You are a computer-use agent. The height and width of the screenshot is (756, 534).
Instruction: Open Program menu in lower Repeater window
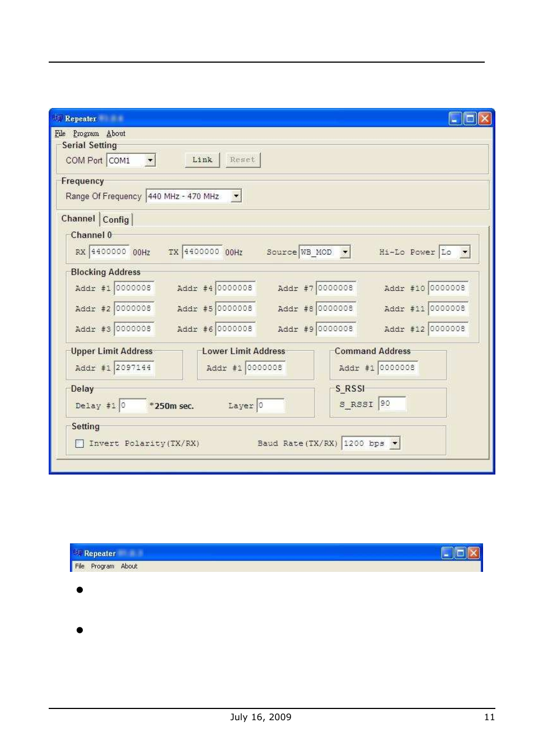click(102, 566)
